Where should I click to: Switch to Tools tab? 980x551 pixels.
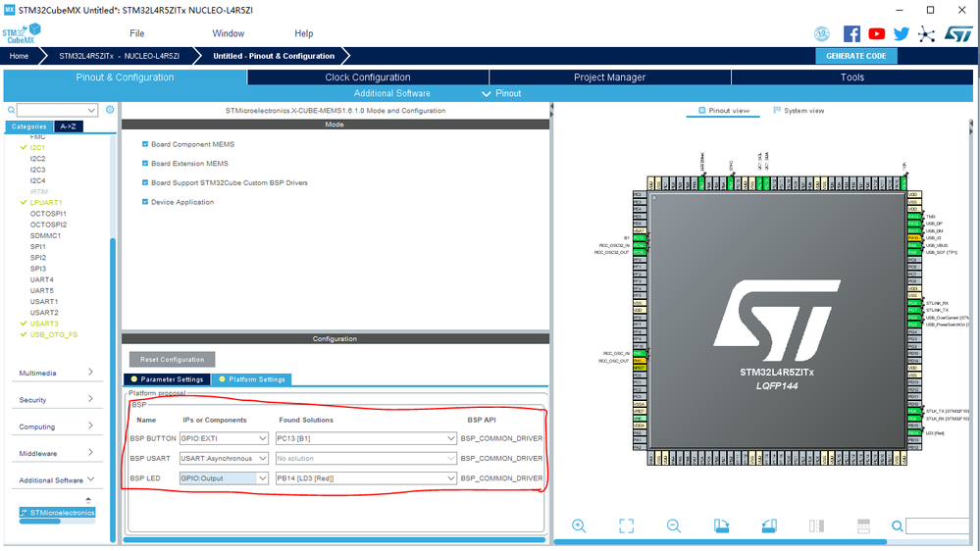851,77
